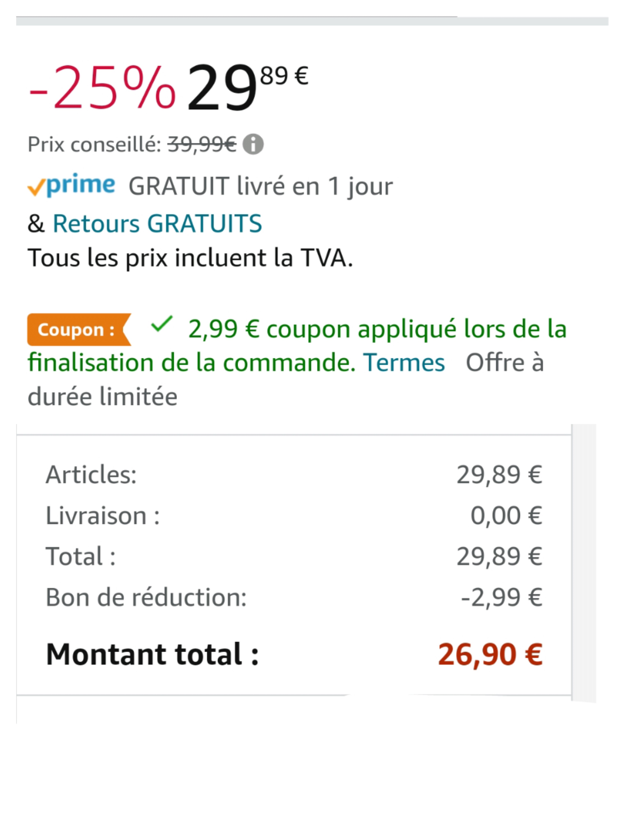Click the Bon de réduction label

[x=146, y=597]
